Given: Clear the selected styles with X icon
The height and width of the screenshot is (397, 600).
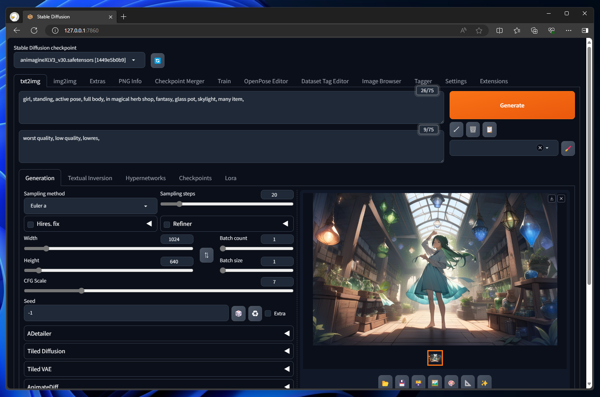Looking at the screenshot, I should pos(540,148).
